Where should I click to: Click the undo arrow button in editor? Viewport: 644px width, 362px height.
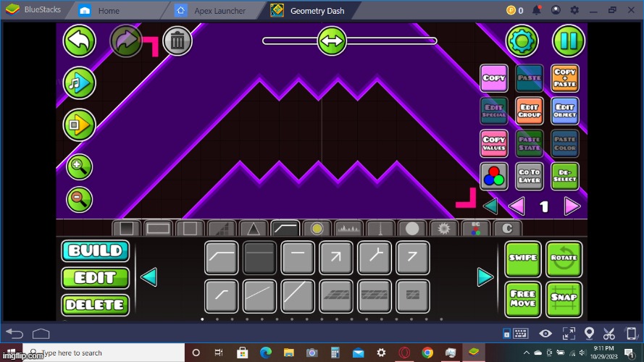pyautogui.click(x=79, y=41)
